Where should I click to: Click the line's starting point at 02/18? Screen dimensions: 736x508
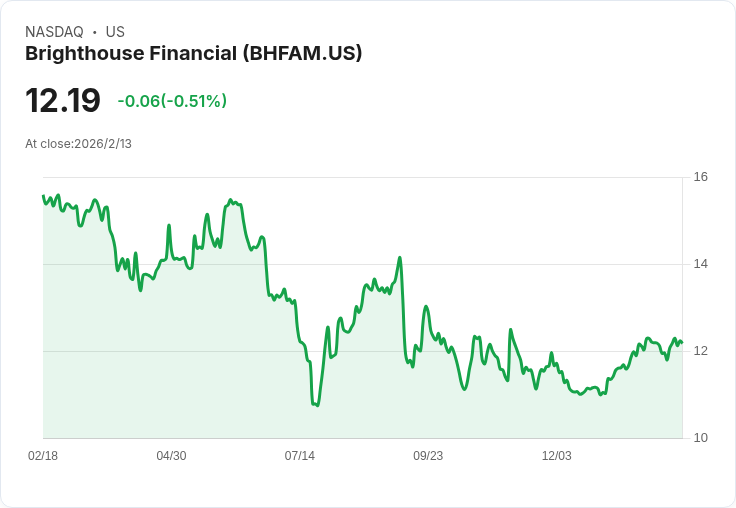pos(43,196)
